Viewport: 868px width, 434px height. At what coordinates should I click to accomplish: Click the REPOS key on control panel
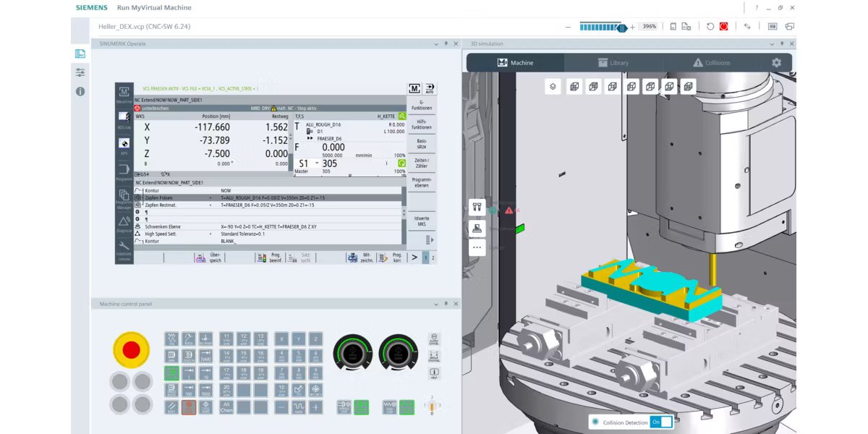coord(189,339)
